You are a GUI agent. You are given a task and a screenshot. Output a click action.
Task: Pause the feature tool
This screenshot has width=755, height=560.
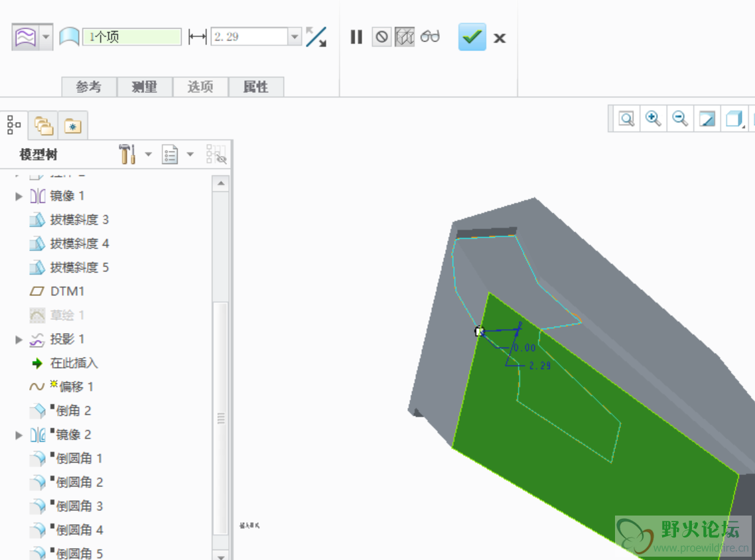(356, 36)
